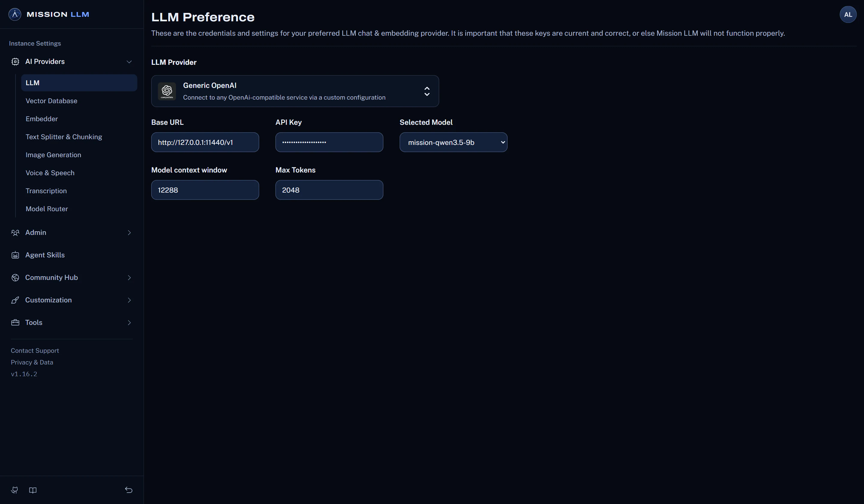
Task: Click the Privacy & Data link
Action: pos(32,362)
